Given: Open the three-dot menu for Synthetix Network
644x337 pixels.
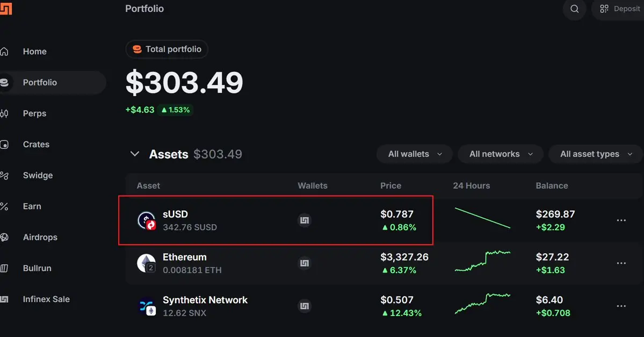Looking at the screenshot, I should click(621, 306).
